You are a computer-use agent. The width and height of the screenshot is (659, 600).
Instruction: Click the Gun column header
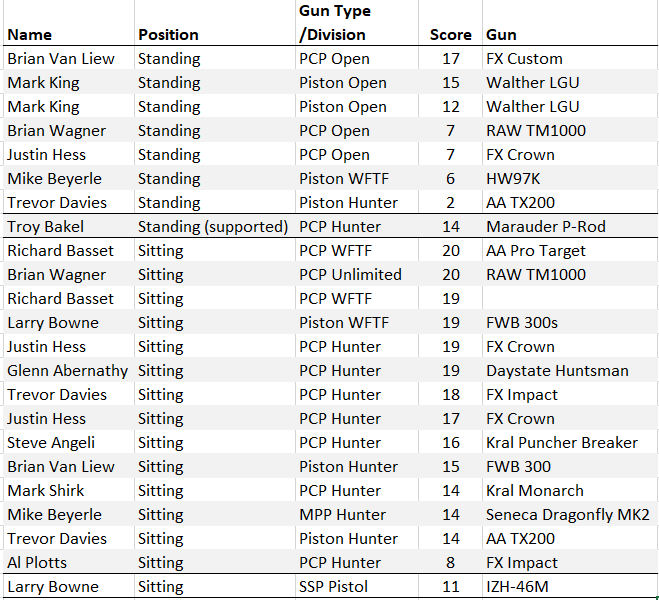570,23
